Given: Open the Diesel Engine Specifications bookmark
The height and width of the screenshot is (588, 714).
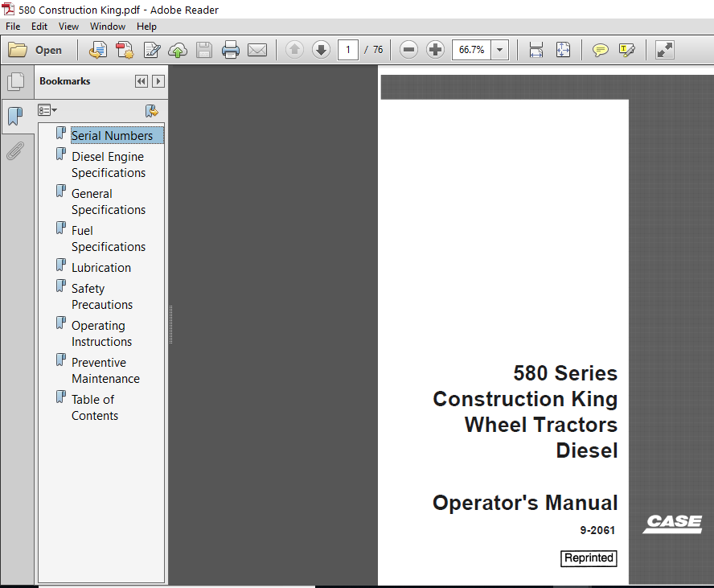Looking at the screenshot, I should (x=109, y=164).
